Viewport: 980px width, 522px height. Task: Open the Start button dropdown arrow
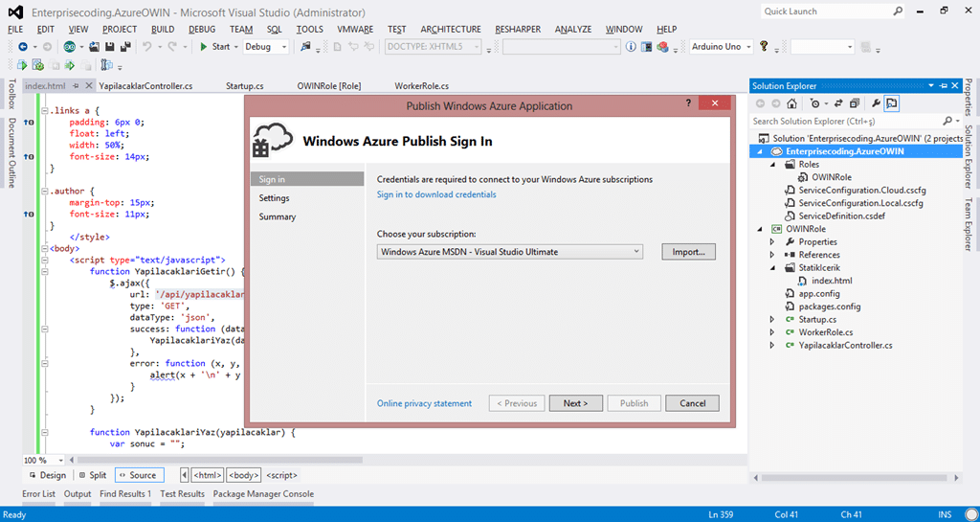236,48
